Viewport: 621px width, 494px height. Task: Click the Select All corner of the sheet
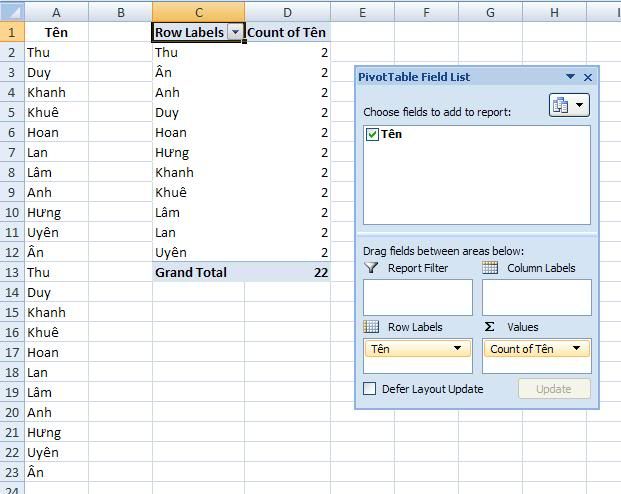[x=11, y=12]
